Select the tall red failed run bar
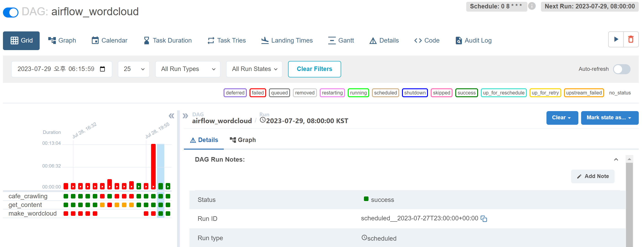This screenshot has width=644, height=247. (x=153, y=165)
